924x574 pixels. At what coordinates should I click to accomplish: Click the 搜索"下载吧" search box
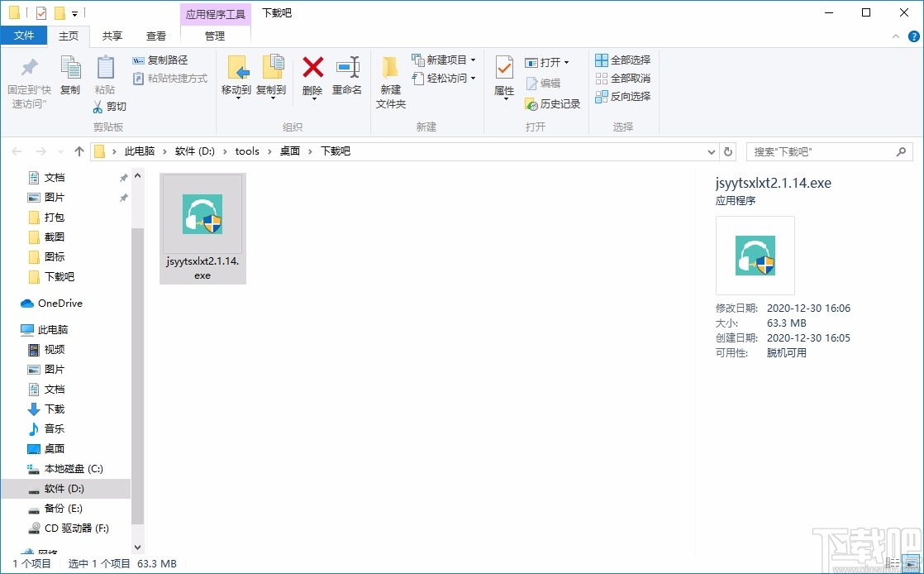(826, 151)
